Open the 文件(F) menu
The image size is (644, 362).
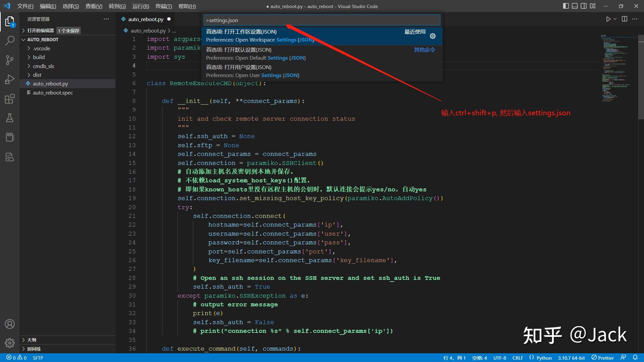click(x=25, y=6)
